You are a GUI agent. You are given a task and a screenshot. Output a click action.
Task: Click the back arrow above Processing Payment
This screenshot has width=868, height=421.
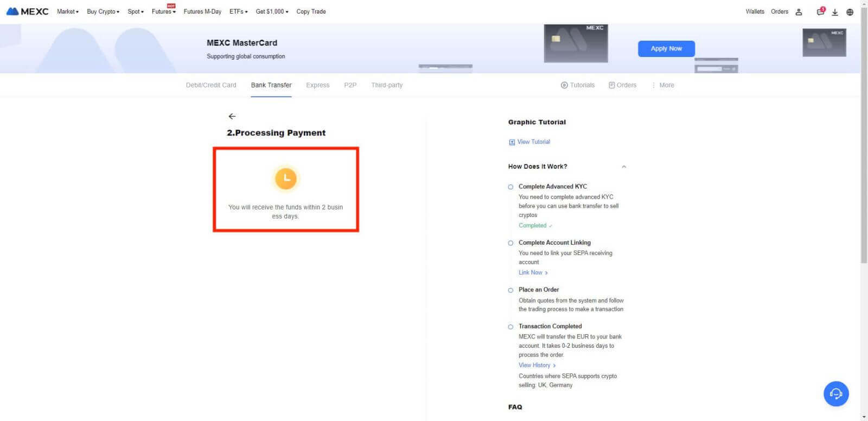(232, 116)
